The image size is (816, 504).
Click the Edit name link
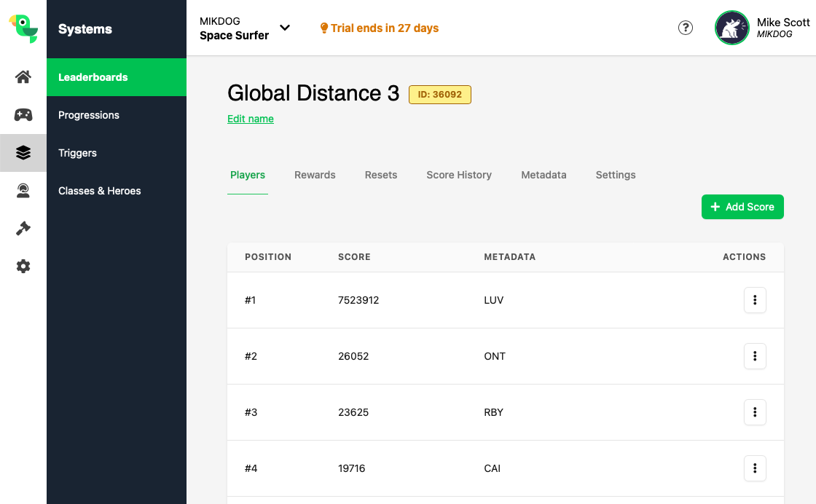[251, 119]
